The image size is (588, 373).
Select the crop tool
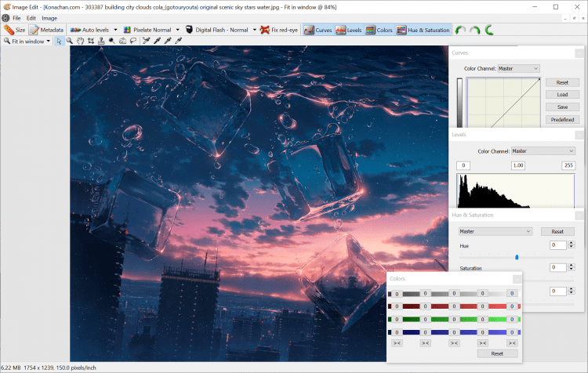click(90, 41)
